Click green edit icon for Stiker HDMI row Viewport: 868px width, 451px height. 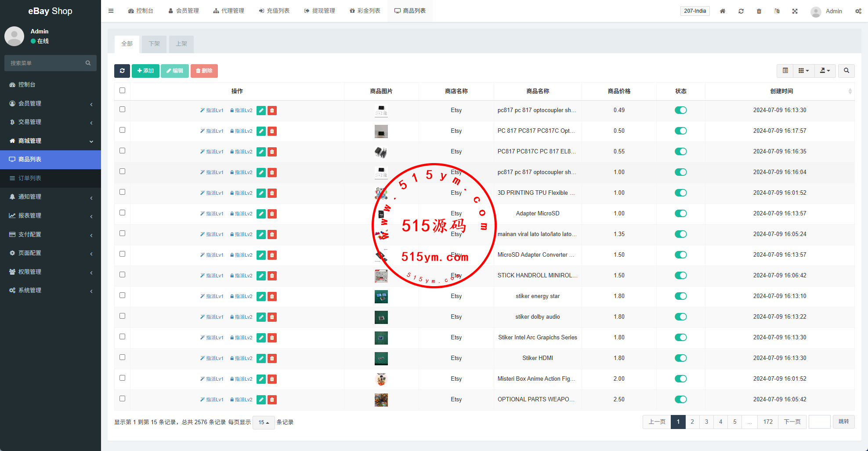coord(261,358)
